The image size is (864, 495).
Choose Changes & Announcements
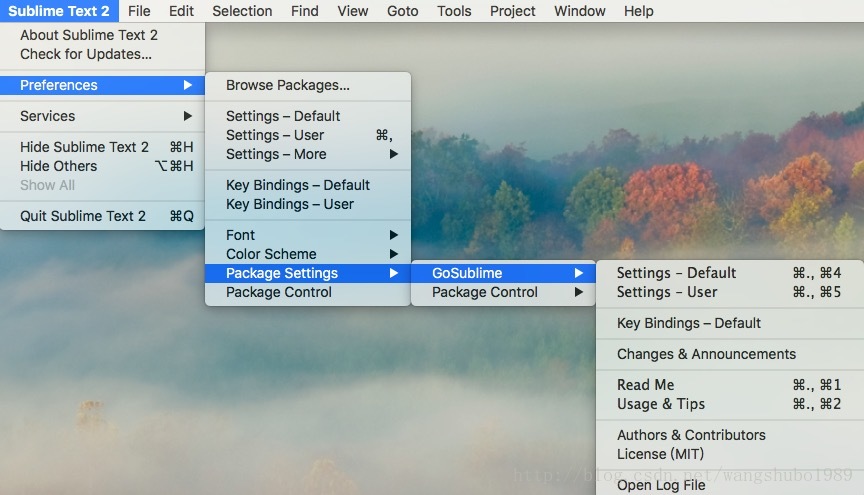[x=730, y=354]
